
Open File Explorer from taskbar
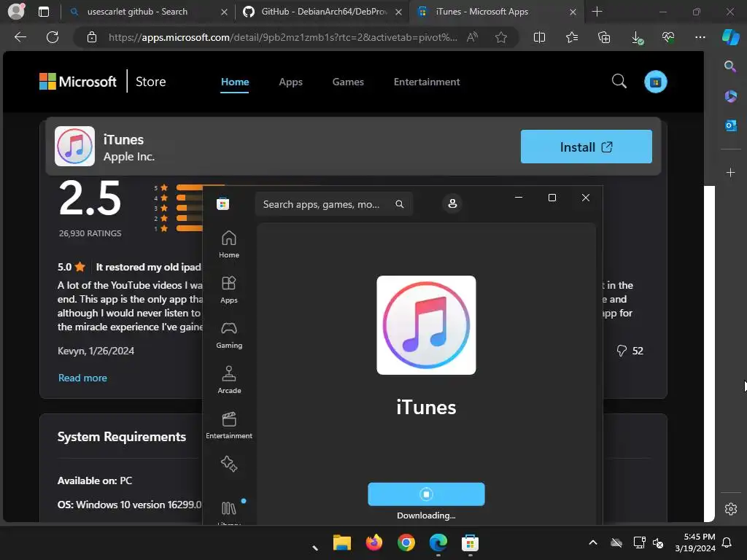(x=341, y=542)
